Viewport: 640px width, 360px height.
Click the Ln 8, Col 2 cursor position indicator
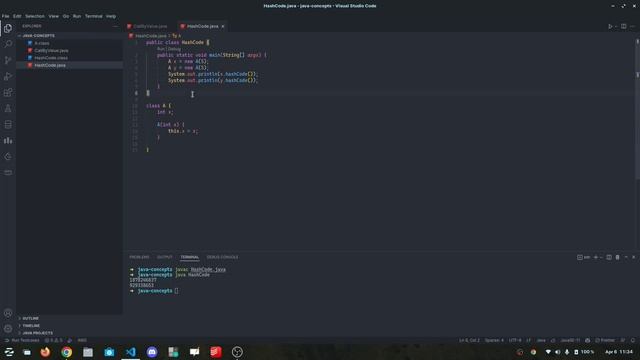tap(469, 340)
